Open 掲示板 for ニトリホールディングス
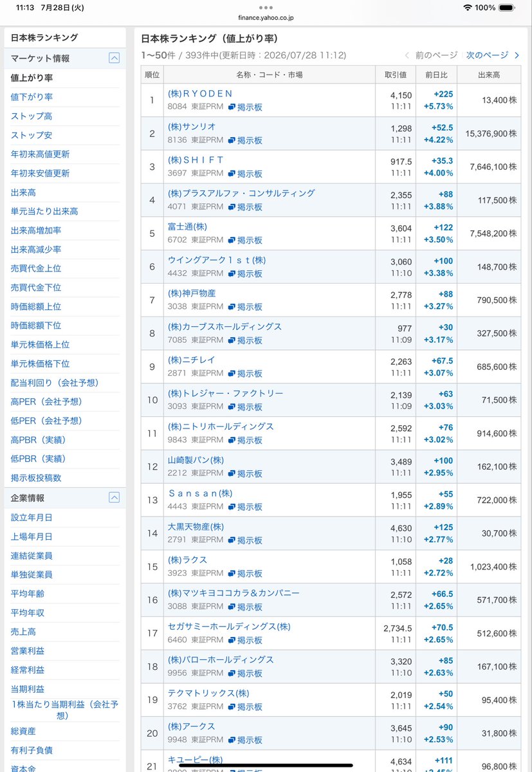 point(245,440)
